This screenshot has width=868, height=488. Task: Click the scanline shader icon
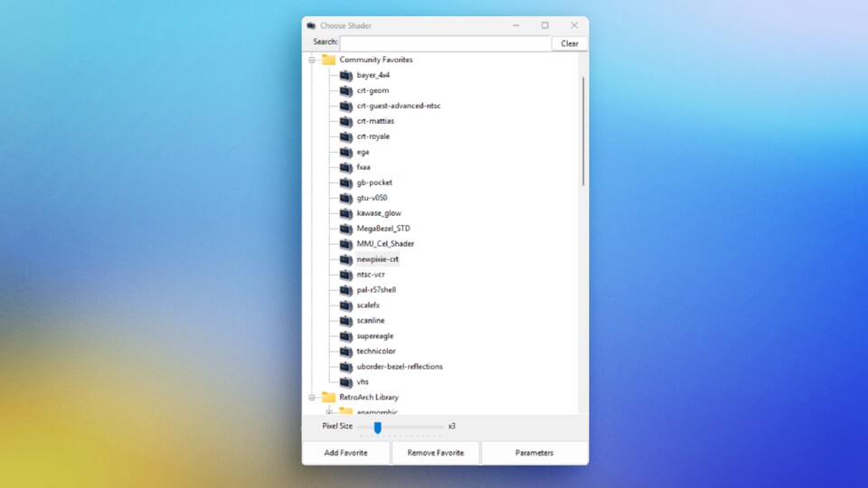tap(346, 321)
